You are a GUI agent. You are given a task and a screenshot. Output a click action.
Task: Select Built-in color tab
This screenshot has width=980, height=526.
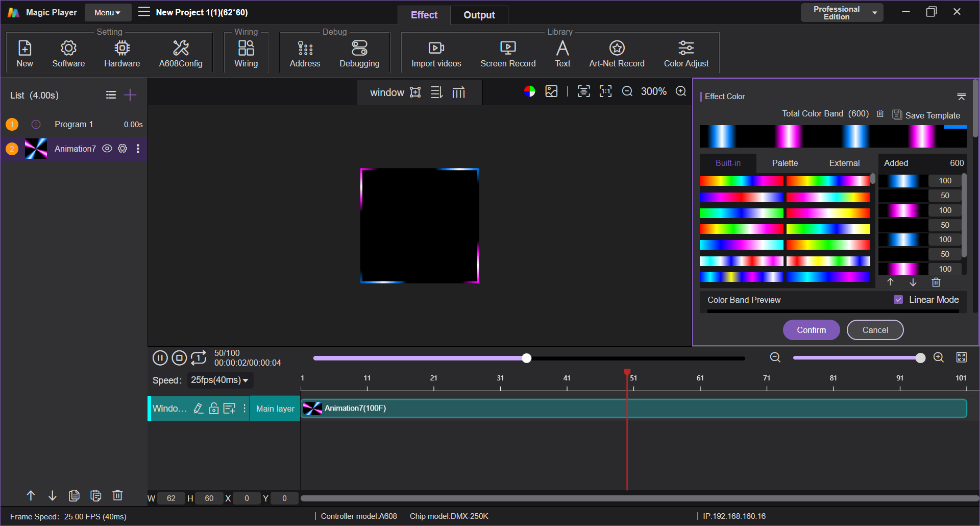pyautogui.click(x=728, y=163)
